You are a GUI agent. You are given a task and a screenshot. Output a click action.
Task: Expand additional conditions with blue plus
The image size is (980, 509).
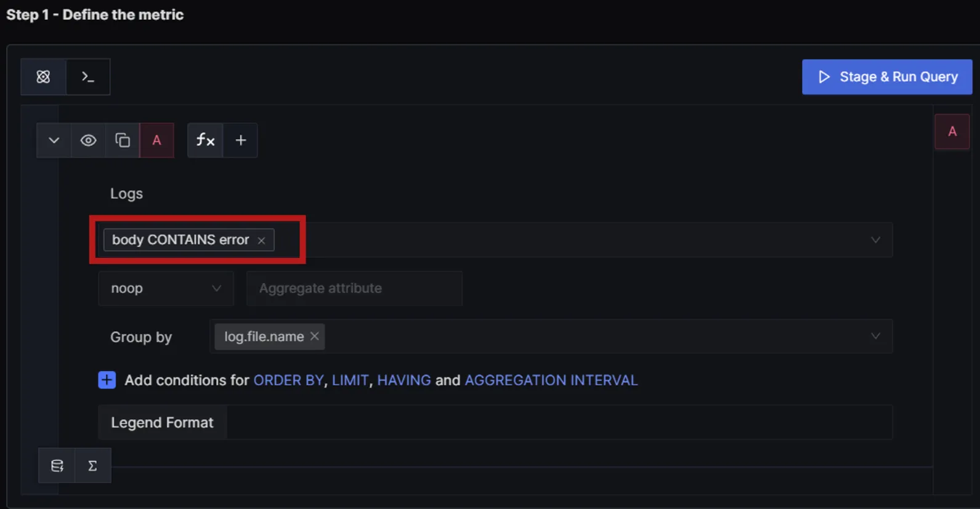[107, 380]
